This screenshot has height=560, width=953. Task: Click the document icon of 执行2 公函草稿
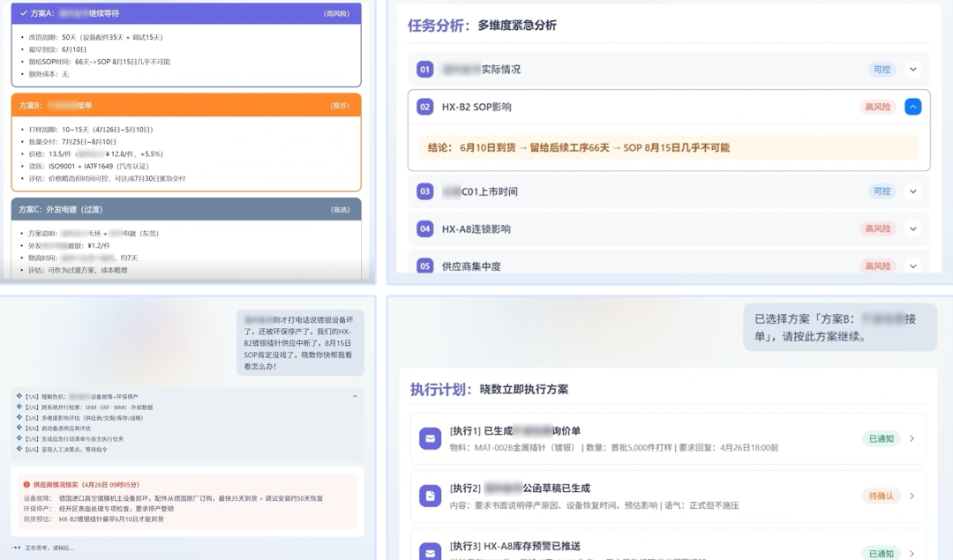coord(431,496)
